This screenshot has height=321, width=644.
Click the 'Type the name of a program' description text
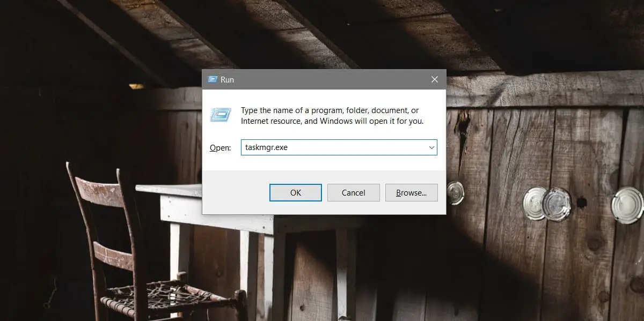(x=332, y=116)
